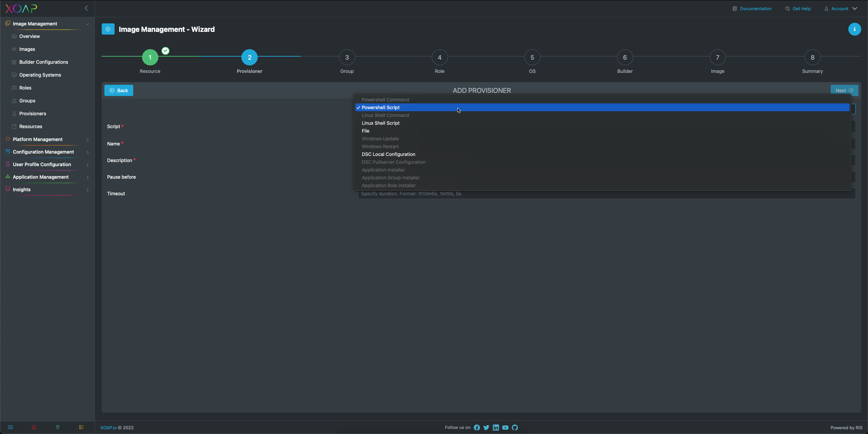Jump to step 4 Role circle

click(x=439, y=57)
